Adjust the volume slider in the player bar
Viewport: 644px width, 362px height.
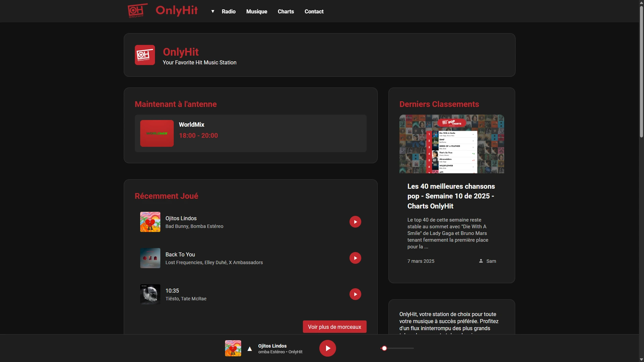(x=397, y=348)
